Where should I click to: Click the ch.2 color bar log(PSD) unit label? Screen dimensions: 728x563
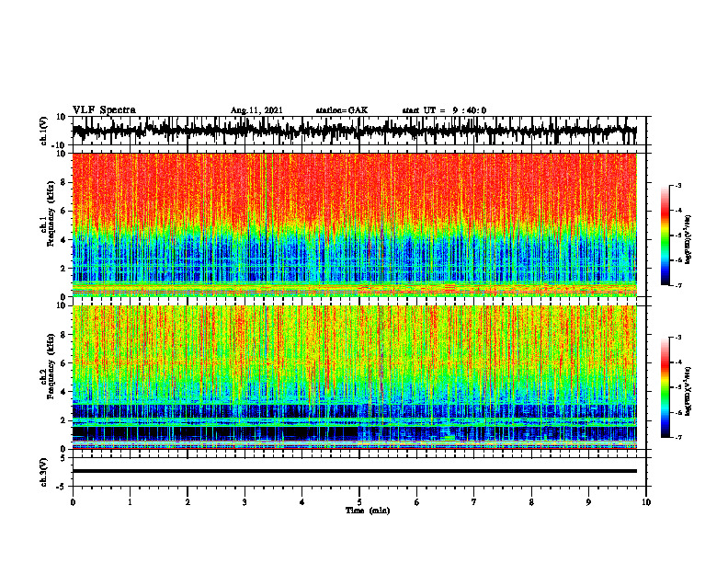[688, 392]
